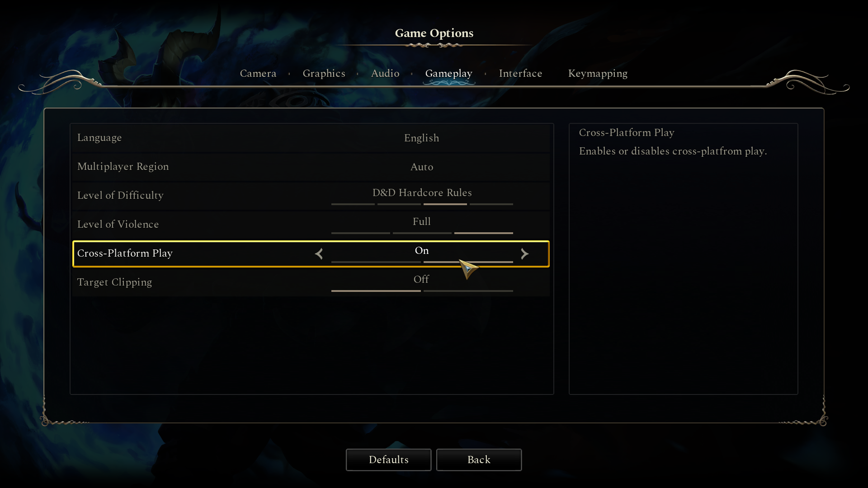
Task: Open the Interface tab
Action: pyautogui.click(x=520, y=73)
